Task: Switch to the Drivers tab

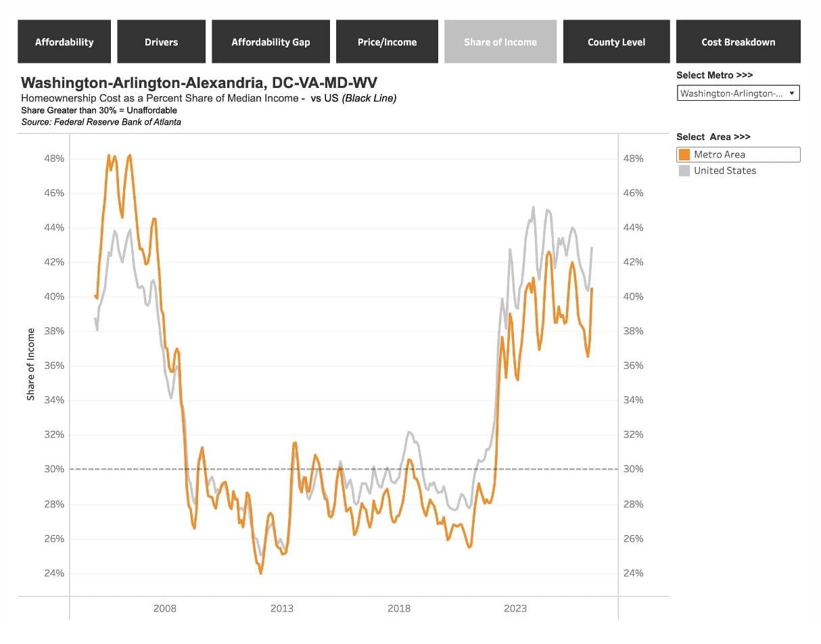Action: (x=161, y=41)
